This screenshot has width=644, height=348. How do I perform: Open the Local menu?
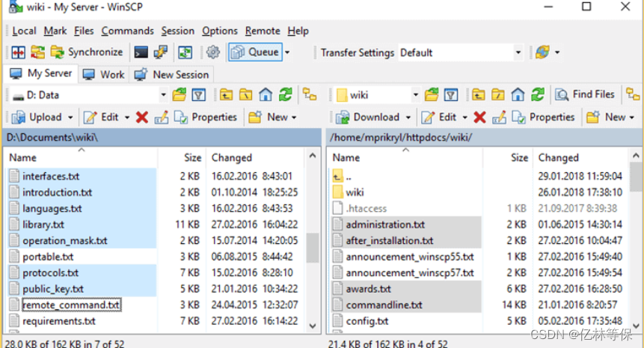[x=24, y=31]
